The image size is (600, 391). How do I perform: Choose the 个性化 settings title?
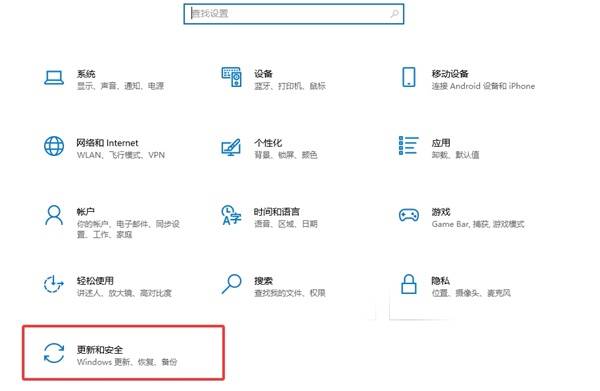268,143
